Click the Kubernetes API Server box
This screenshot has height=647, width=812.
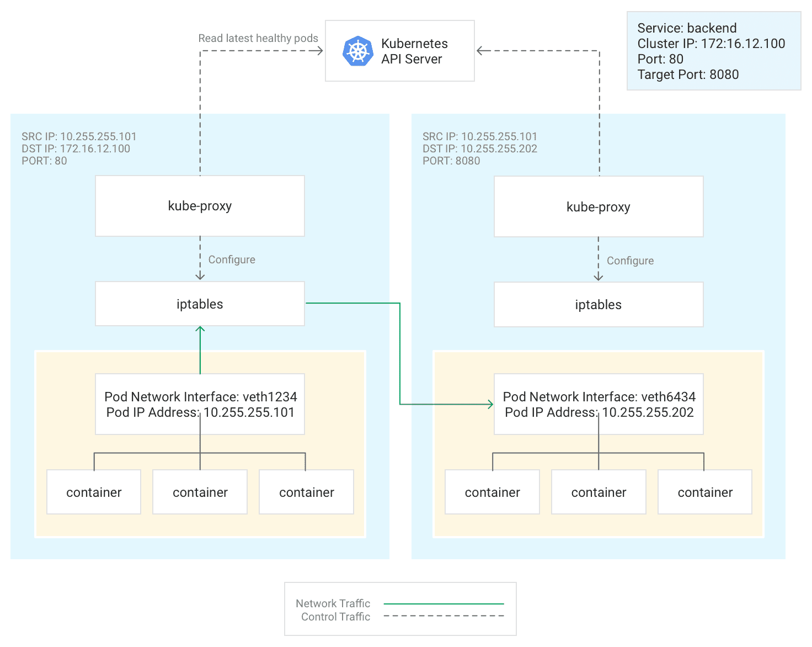[399, 51]
